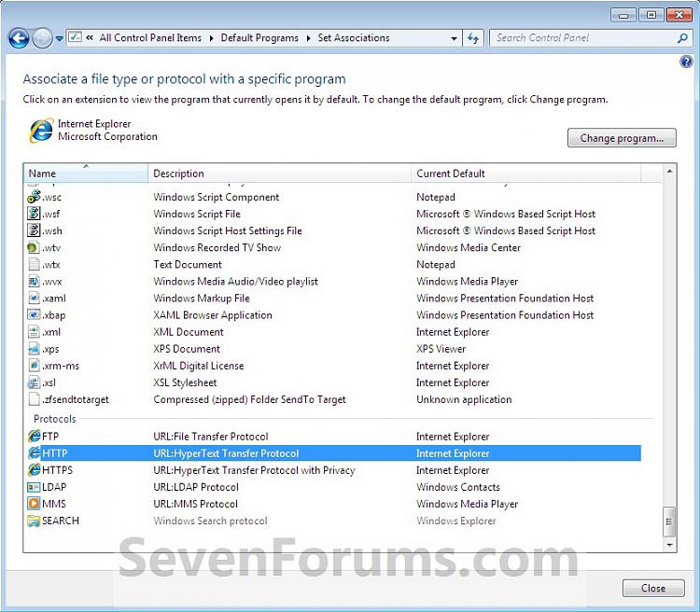Click the Internet Explorer program icon

pyautogui.click(x=41, y=131)
